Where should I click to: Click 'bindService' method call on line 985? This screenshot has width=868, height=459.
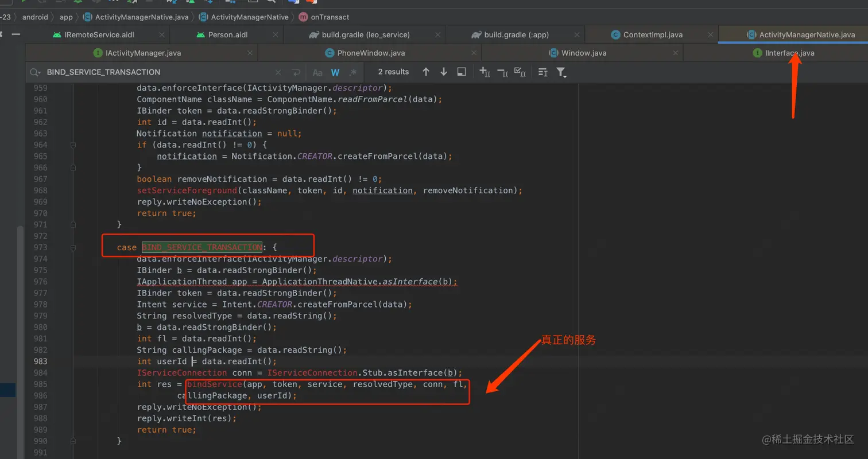215,384
